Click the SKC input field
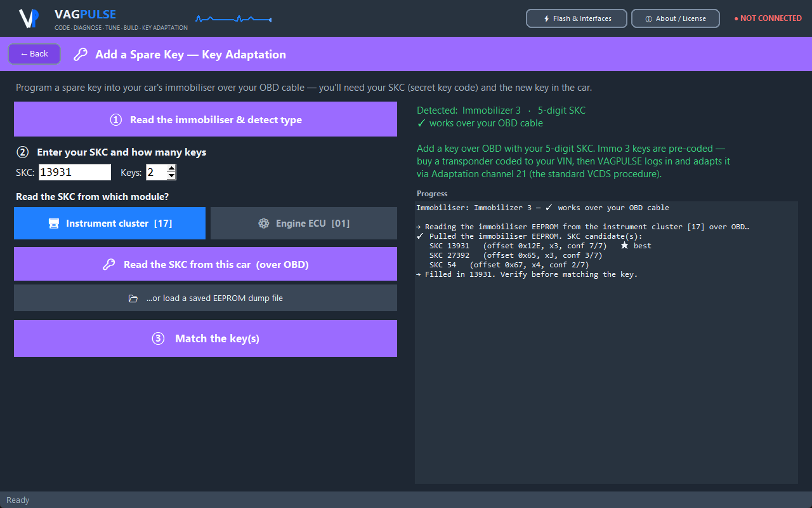This screenshot has width=812, height=508. 75,172
